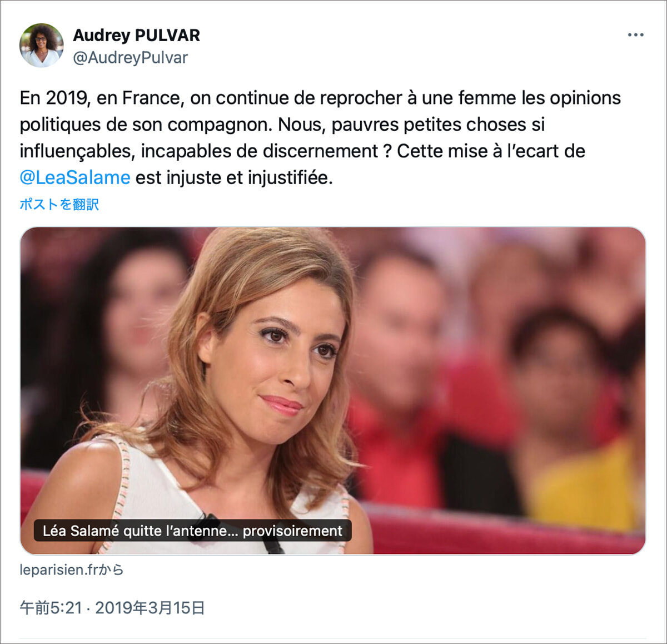Click caption 'Léa Salamé quitte l'antenne… provisoirement'
Screen dimensions: 667x644
[x=192, y=531]
